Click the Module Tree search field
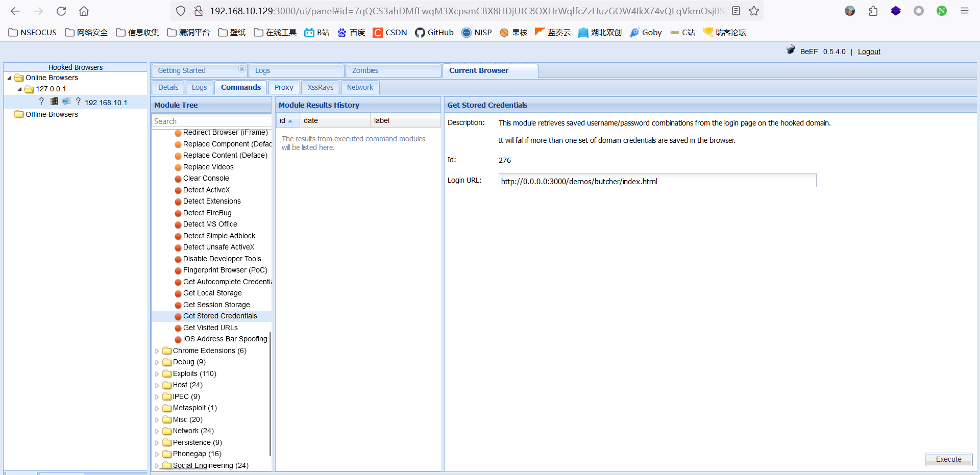Viewport: 980px width, 475px height. point(211,121)
